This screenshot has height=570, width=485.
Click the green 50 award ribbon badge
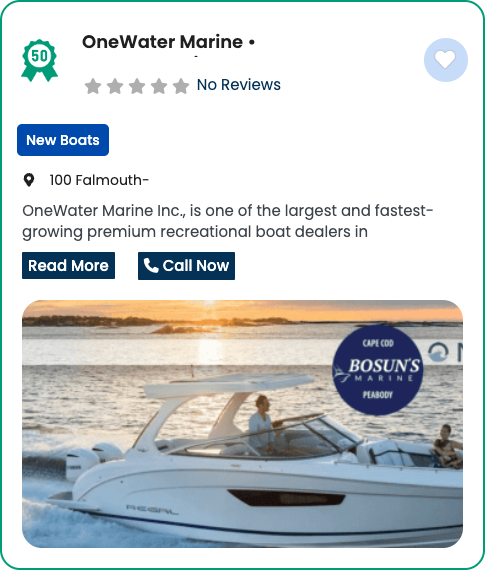(x=39, y=60)
